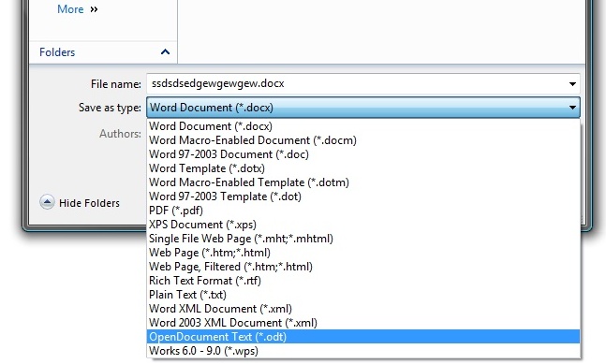
Task: Select Word Macro-Enabled Document (*.docm)
Action: (363, 140)
